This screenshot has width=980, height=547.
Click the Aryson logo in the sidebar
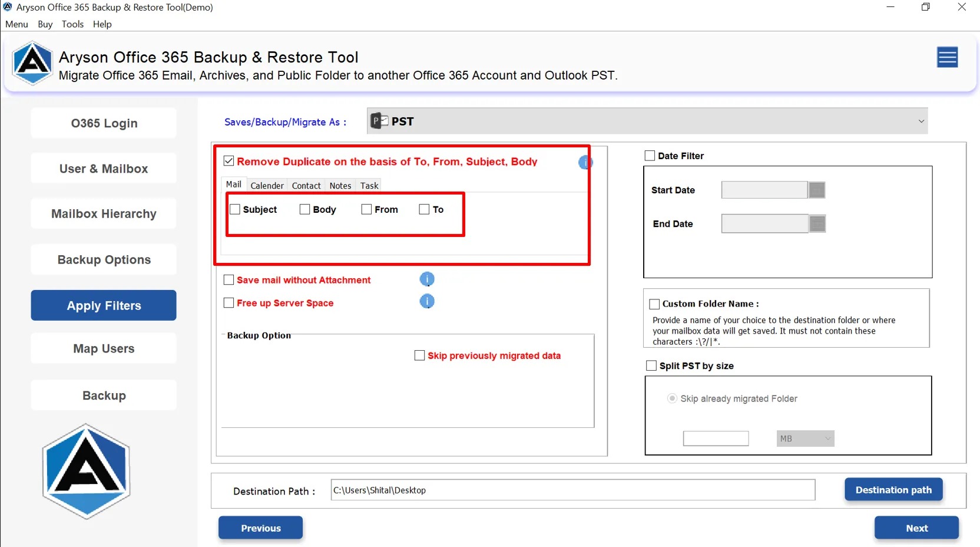click(86, 470)
